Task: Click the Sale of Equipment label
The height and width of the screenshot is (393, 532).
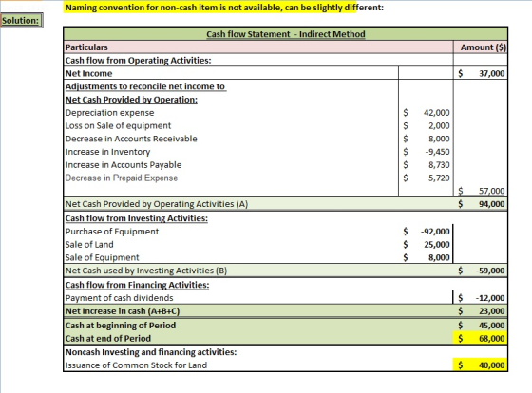Action: click(103, 257)
